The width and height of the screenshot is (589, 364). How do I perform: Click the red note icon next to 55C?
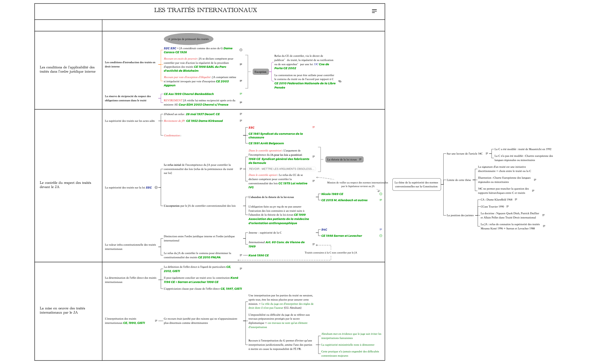pos(314,127)
